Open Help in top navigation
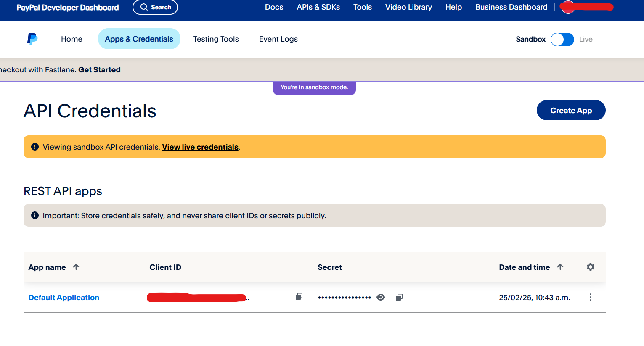This screenshot has width=644, height=346. pos(453,7)
